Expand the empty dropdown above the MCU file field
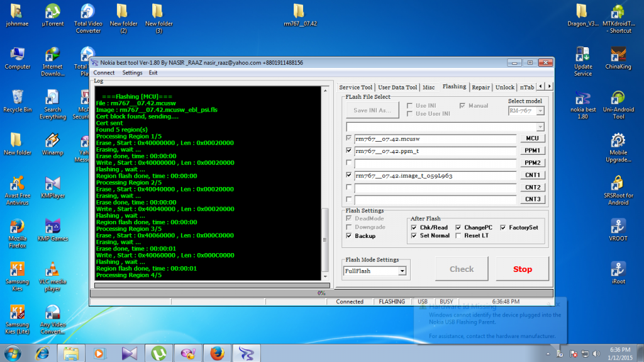This screenshot has width=644, height=362. (x=539, y=127)
